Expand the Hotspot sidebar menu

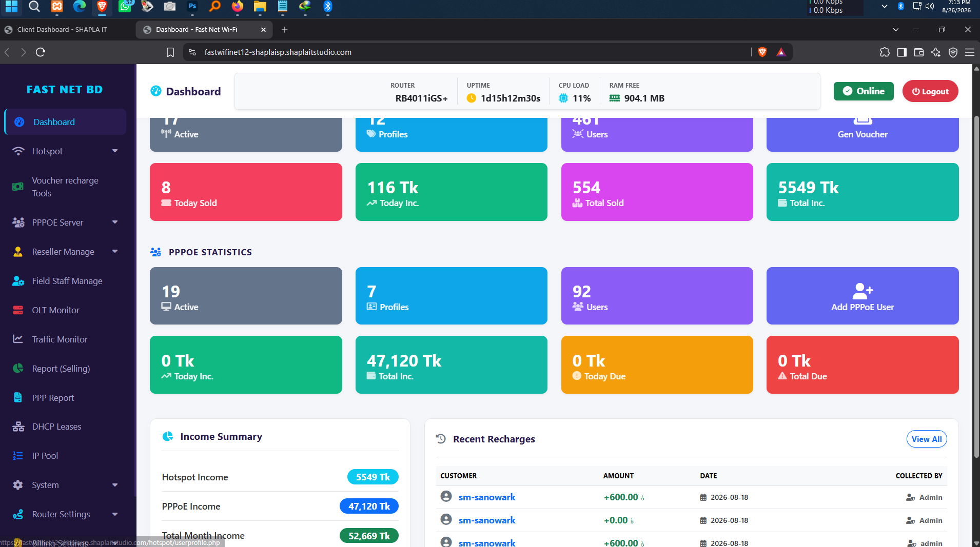point(65,151)
